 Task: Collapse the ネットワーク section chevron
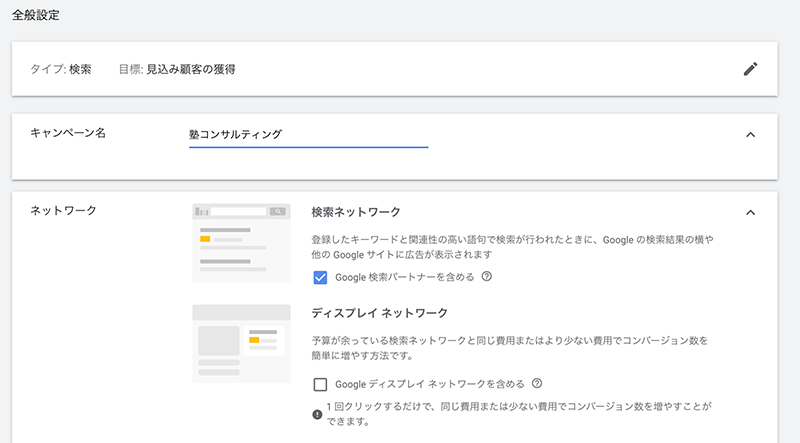(x=750, y=212)
